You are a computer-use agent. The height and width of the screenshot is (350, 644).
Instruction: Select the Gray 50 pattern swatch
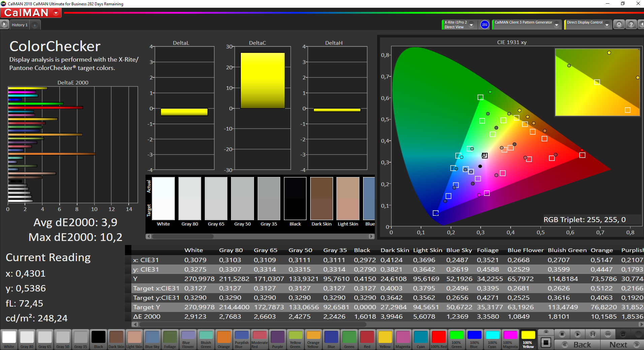click(63, 339)
